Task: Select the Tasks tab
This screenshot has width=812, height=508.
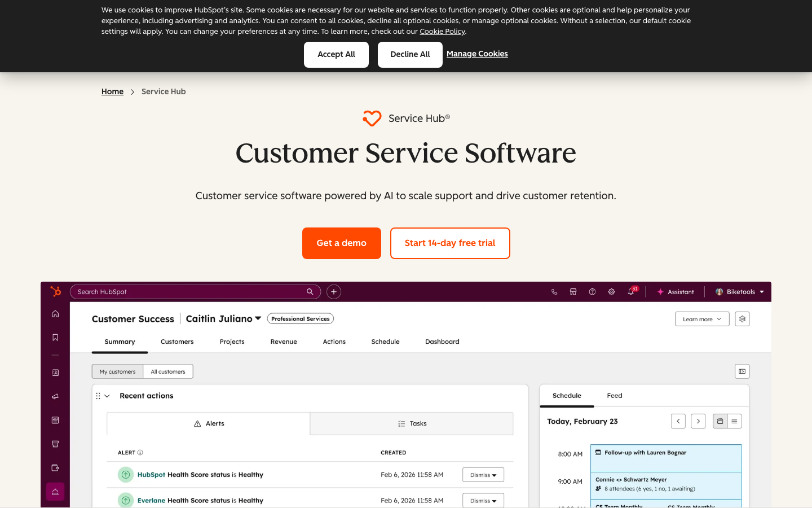Action: pos(412,423)
